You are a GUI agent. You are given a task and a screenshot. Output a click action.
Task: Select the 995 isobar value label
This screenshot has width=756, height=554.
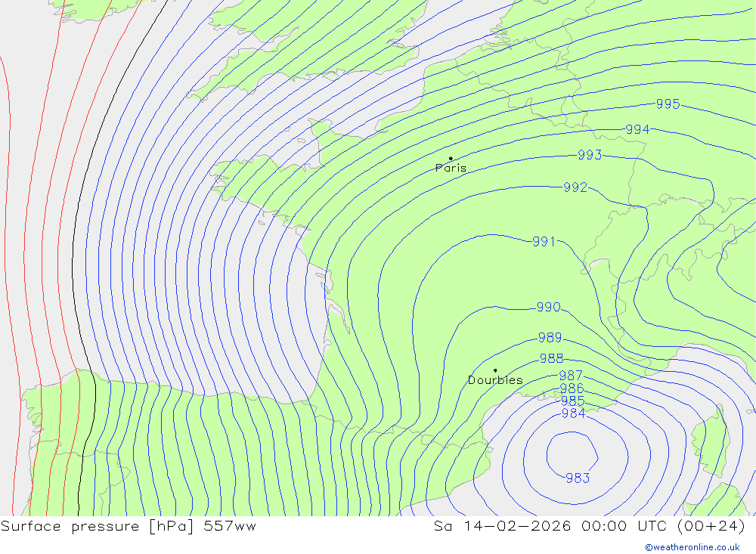668,104
